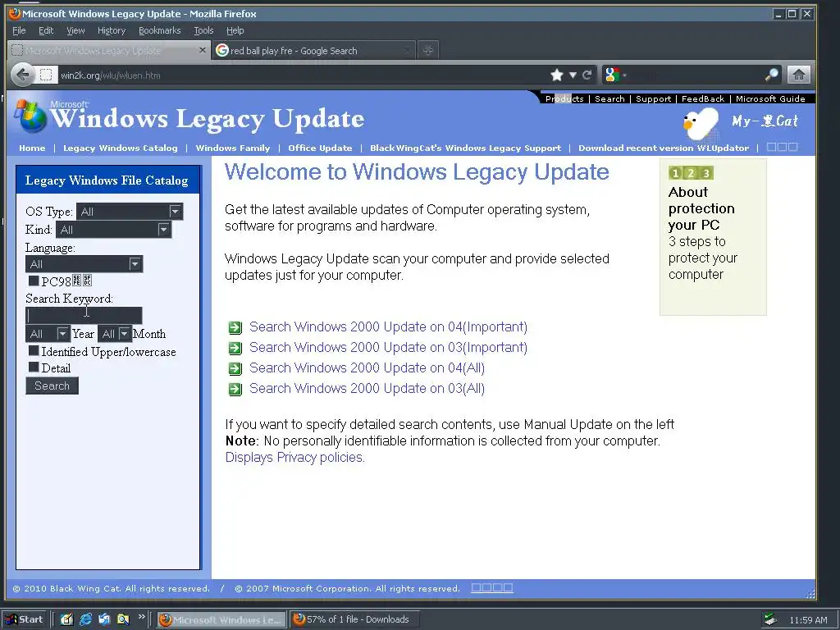Click the bookmark star icon in address bar
840x630 pixels.
[x=557, y=75]
